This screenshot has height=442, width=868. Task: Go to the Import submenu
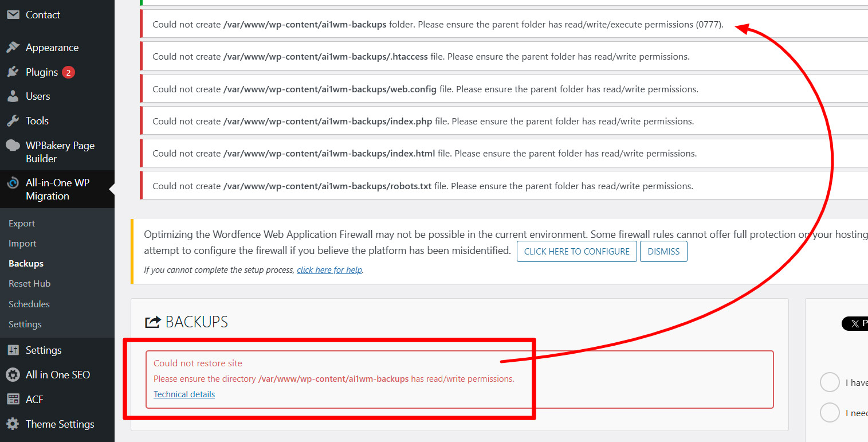click(x=22, y=244)
